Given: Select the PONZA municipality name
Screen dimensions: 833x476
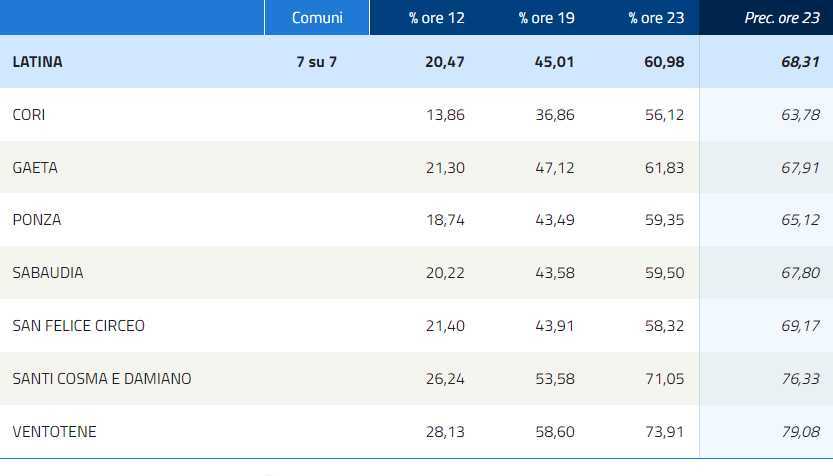Looking at the screenshot, I should click(37, 220).
